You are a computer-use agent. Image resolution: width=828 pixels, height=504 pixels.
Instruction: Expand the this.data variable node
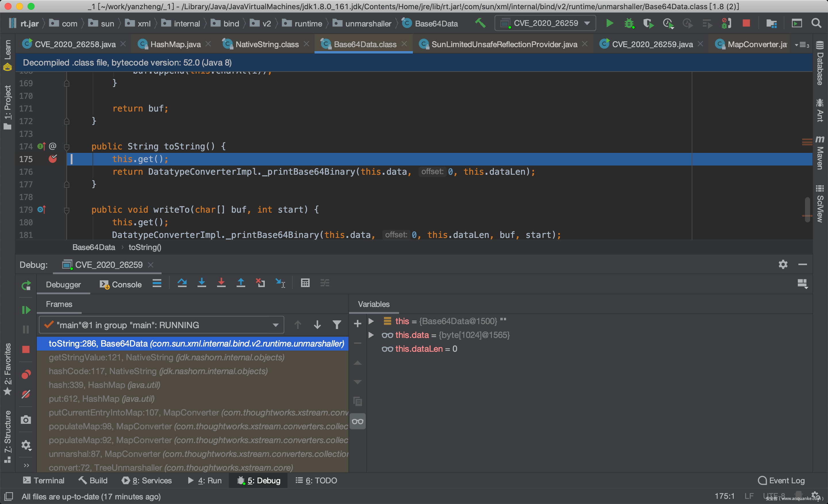point(371,335)
